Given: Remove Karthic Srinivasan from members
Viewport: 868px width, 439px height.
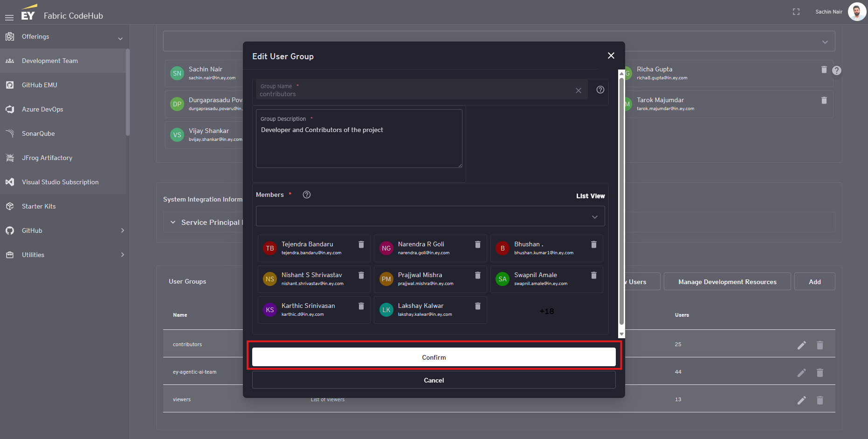Looking at the screenshot, I should click(x=361, y=306).
